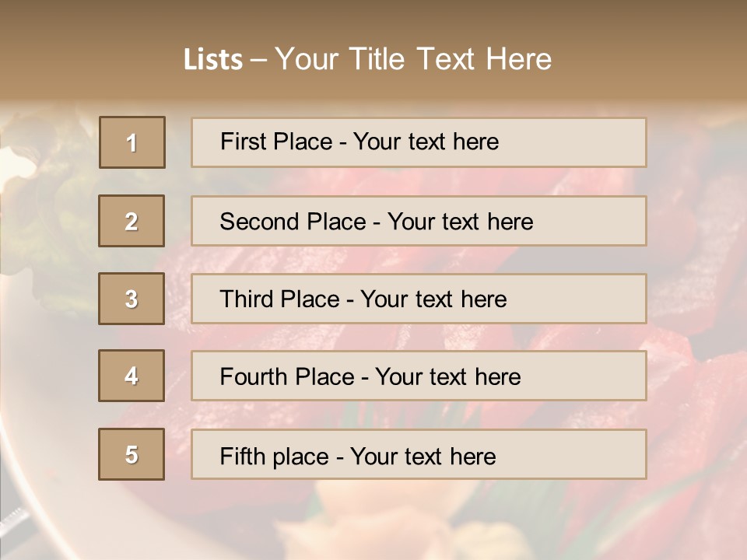The height and width of the screenshot is (560, 747).
Task: Click the number 3 square
Action: coord(132,299)
